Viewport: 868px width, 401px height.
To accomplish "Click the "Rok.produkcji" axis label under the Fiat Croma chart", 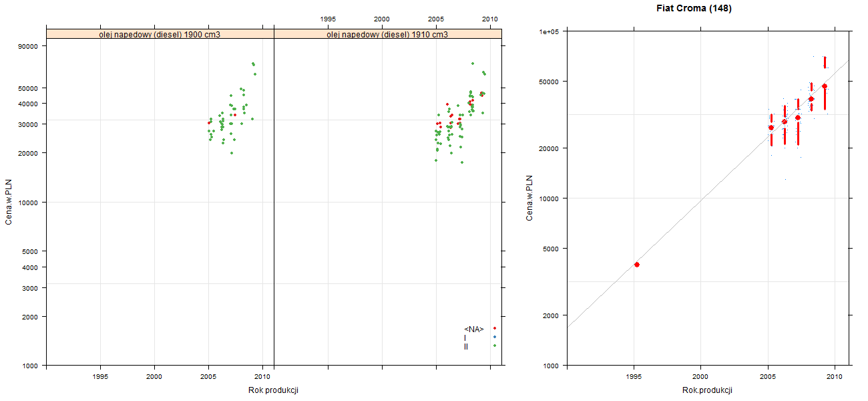I will [708, 390].
